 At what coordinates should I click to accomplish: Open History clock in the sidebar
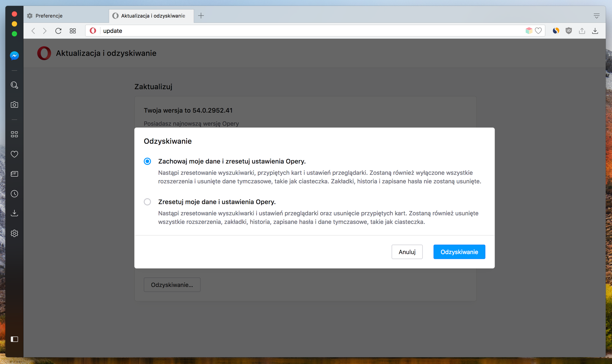click(x=14, y=194)
